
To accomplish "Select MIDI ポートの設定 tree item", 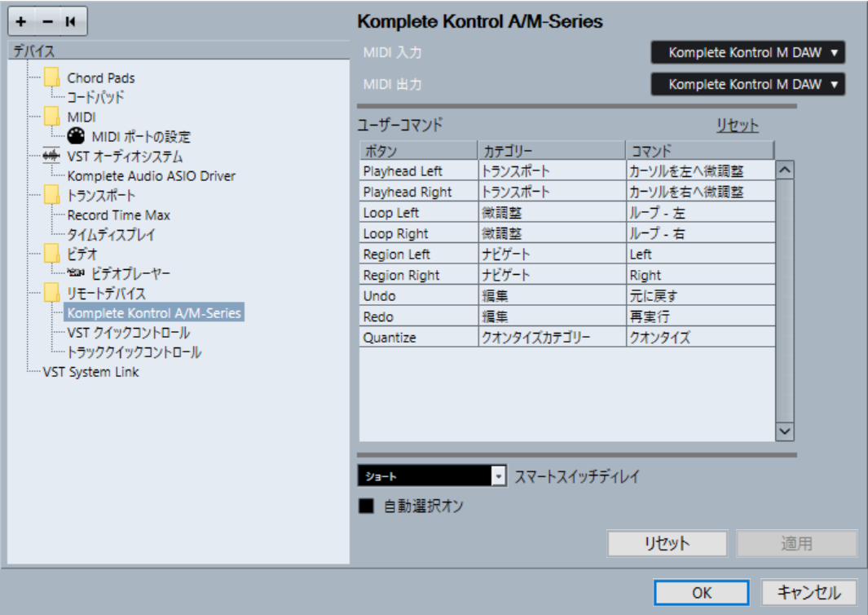I will pyautogui.click(x=141, y=136).
